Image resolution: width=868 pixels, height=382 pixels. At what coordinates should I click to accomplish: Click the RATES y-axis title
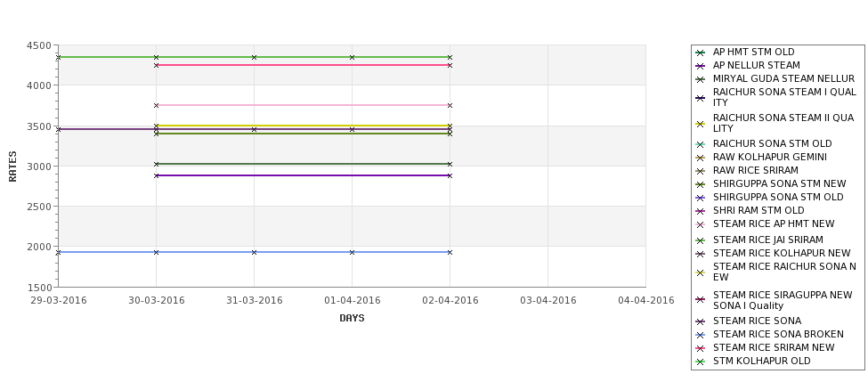tap(12, 167)
